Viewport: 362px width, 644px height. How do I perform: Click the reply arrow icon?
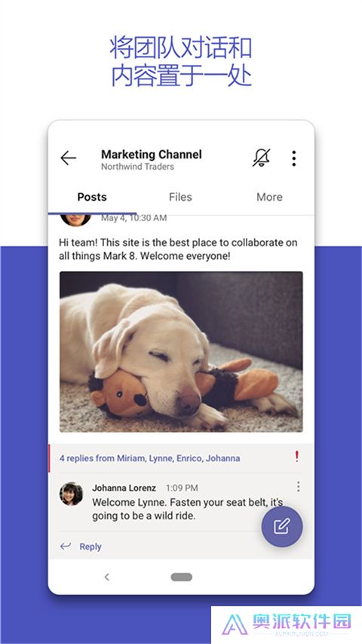tap(66, 546)
